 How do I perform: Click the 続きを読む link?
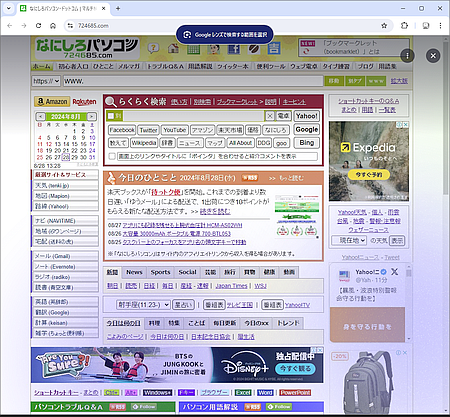[x=215, y=211]
